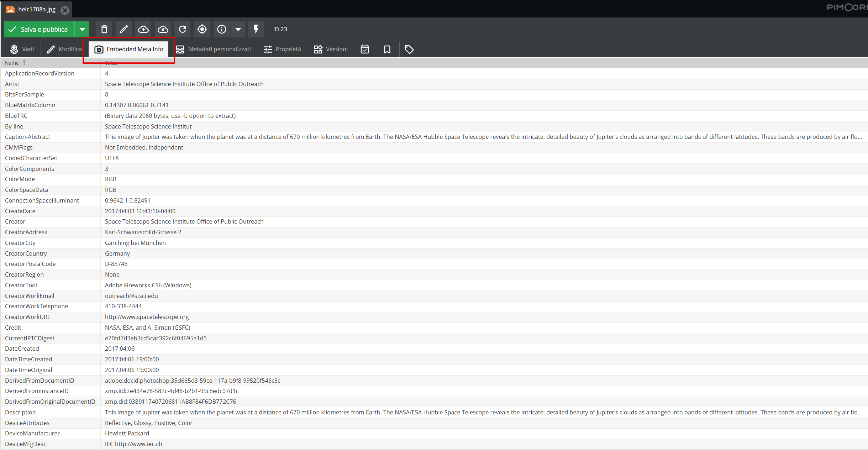Open the schedule calendar tab icon

coord(365,49)
